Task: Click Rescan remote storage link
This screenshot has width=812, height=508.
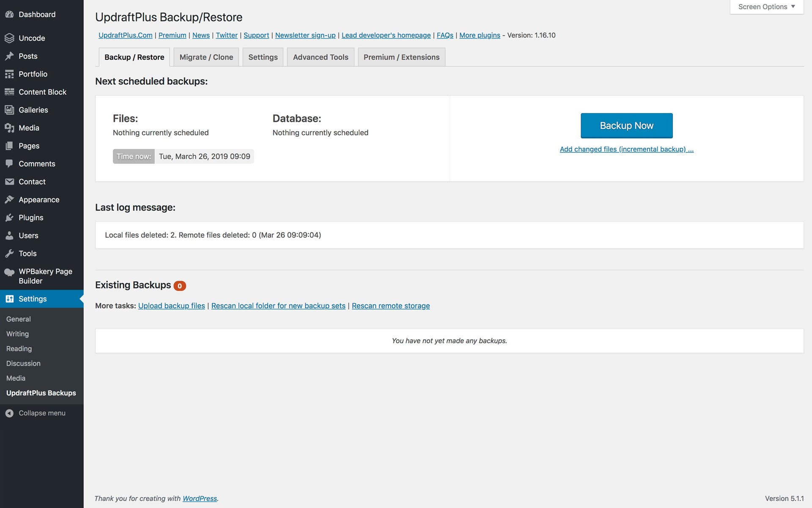Action: tap(391, 306)
